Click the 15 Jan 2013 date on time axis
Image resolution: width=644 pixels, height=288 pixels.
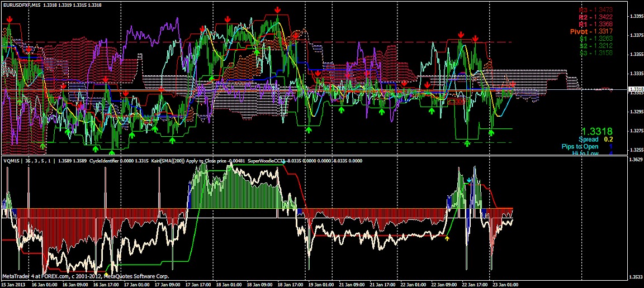click(x=15, y=284)
